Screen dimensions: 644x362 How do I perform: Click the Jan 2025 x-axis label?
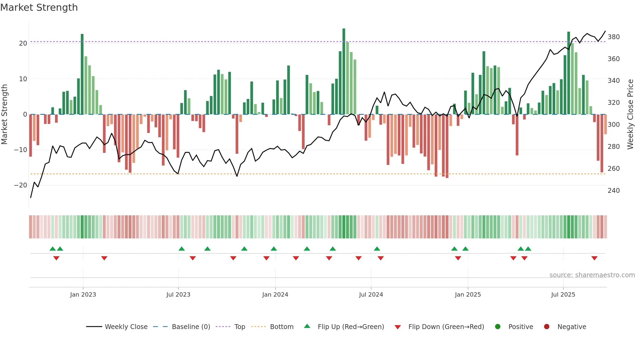point(468,294)
